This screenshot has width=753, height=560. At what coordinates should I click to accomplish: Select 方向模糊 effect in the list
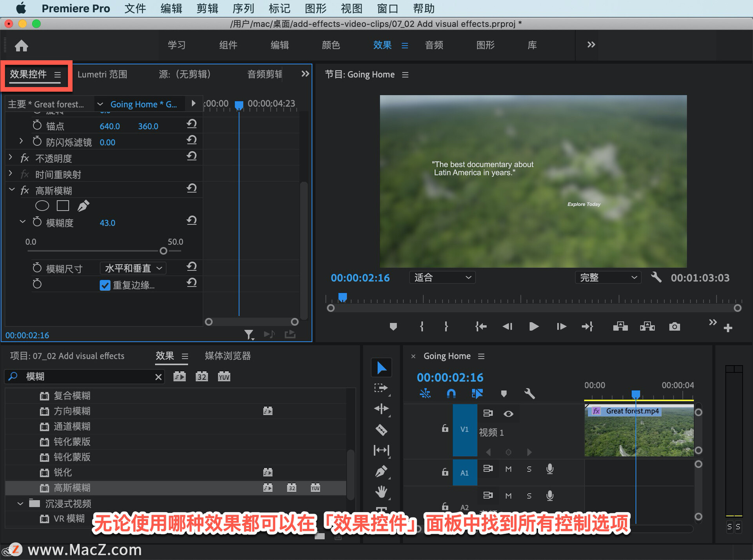72,411
